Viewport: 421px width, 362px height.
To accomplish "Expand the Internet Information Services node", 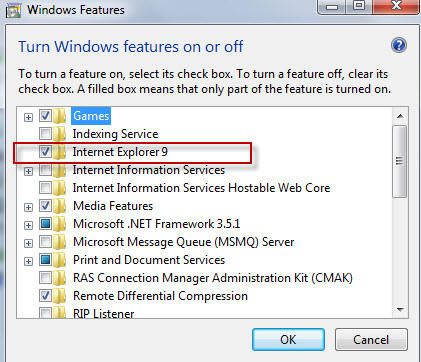I will [x=29, y=171].
